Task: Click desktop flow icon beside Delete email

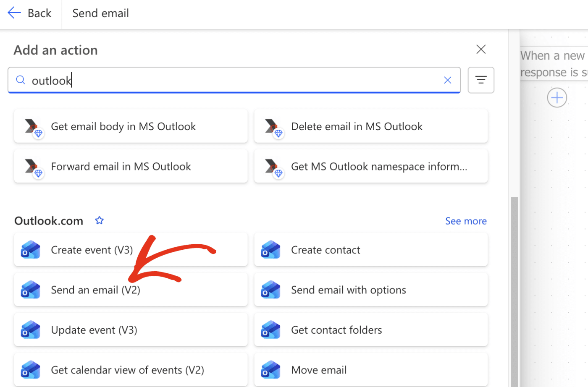Action: tap(273, 128)
